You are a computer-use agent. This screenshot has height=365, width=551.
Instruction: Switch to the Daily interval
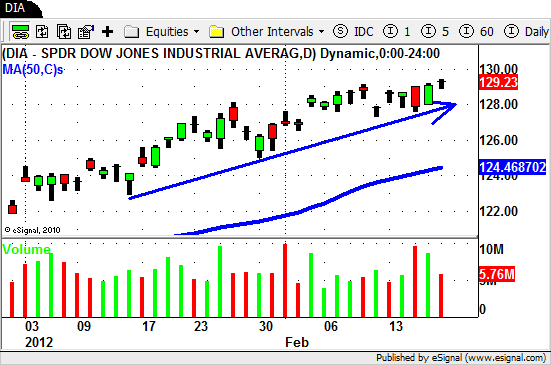[526, 32]
